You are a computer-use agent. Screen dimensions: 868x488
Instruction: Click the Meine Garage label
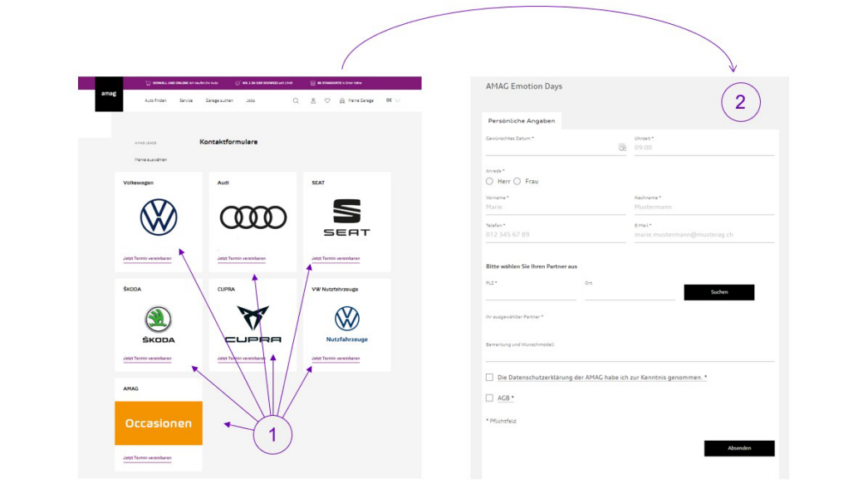(x=361, y=100)
